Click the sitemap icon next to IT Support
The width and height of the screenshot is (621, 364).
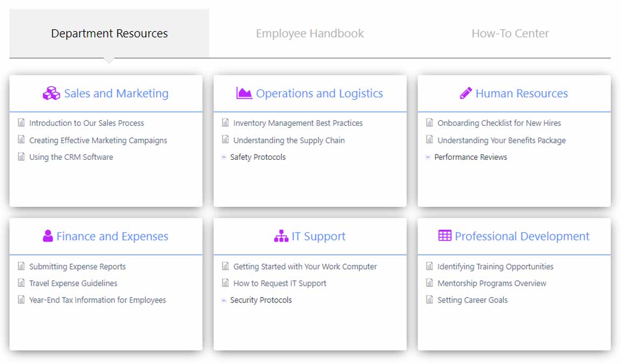pyautogui.click(x=281, y=236)
